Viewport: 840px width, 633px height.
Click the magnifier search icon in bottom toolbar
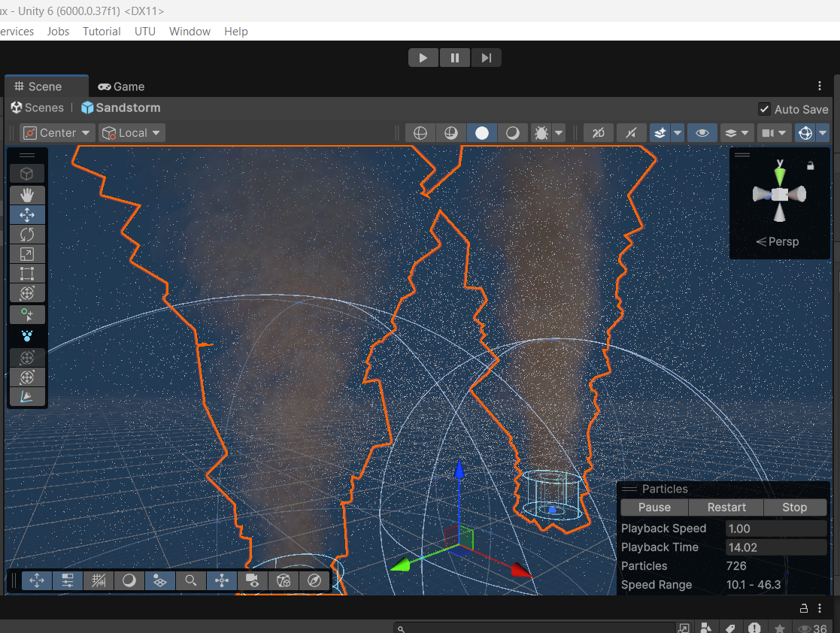tap(191, 580)
